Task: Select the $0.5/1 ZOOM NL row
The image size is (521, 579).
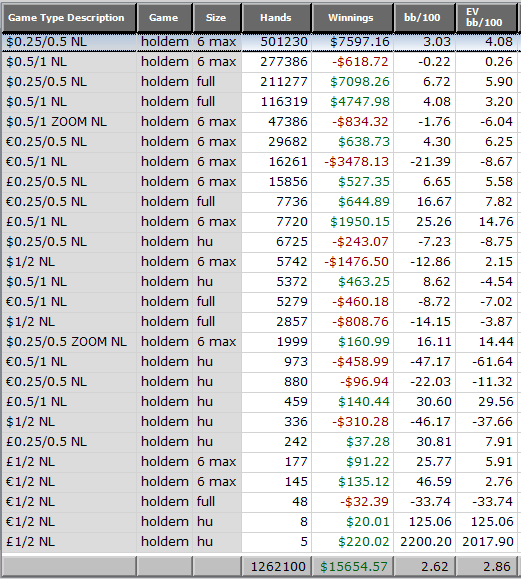Action: pyautogui.click(x=260, y=122)
